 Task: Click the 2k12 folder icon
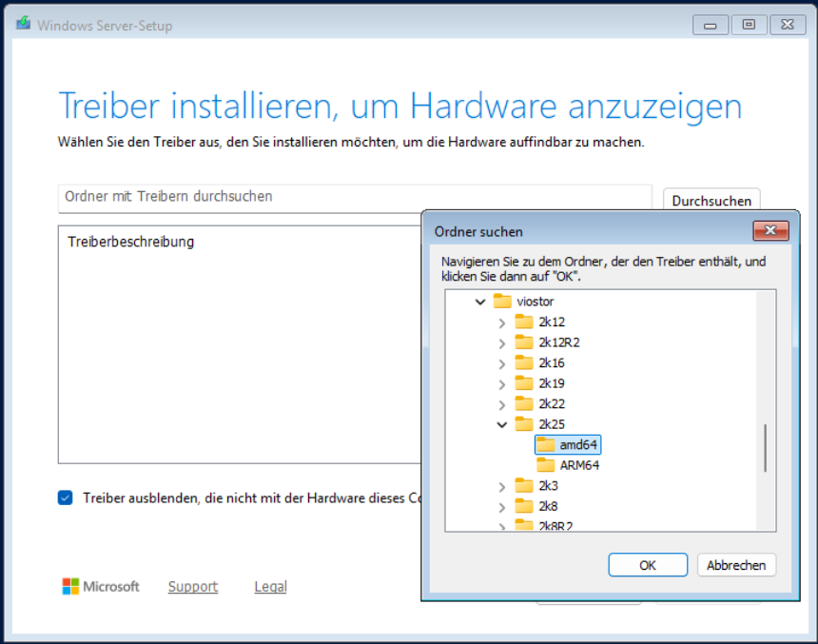(x=524, y=322)
